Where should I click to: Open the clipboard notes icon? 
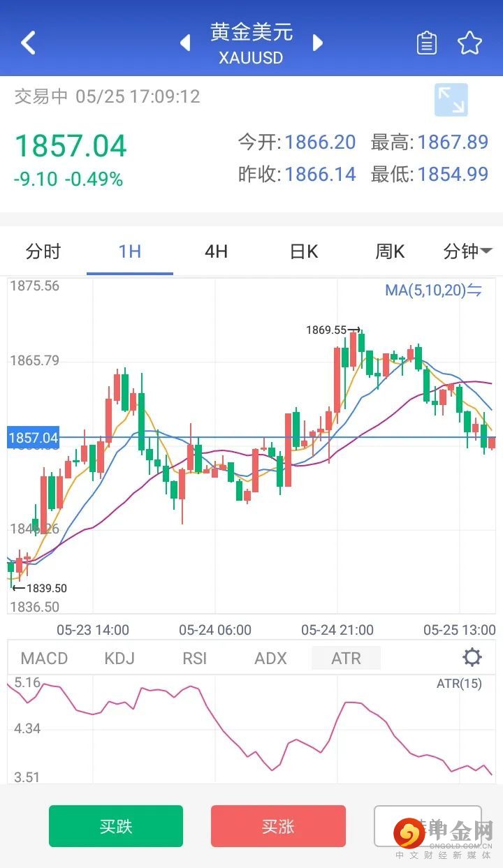point(426,43)
